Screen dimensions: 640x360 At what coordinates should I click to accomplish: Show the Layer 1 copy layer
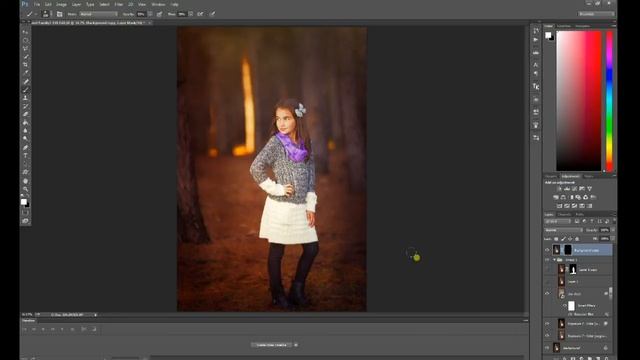[547, 269]
